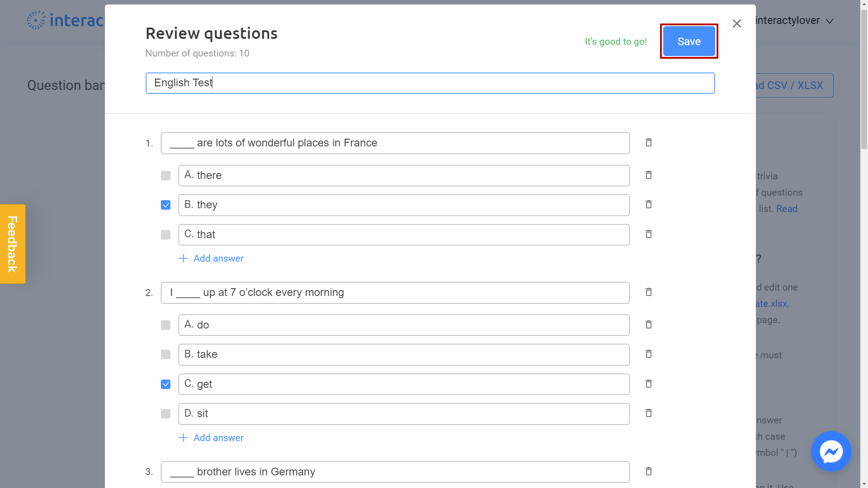Edit the 'A. there' answer field
Image resolution: width=868 pixels, height=488 pixels.
[x=404, y=176]
